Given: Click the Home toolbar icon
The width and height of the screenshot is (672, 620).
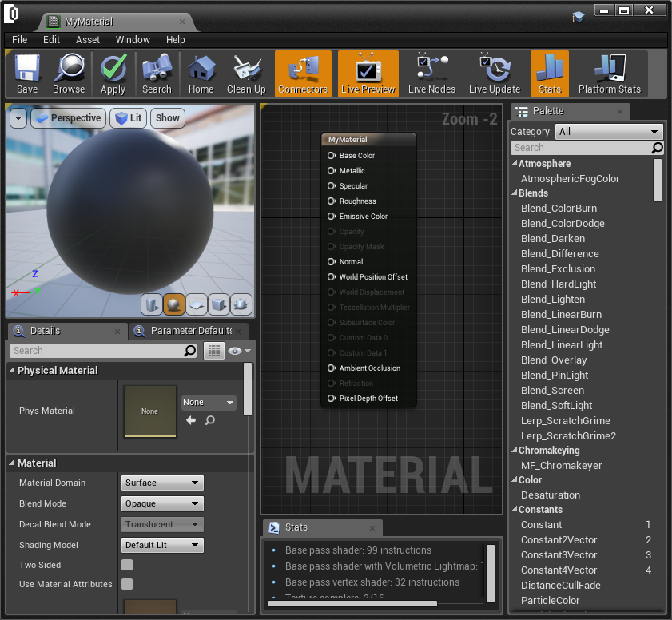Looking at the screenshot, I should click(x=201, y=74).
